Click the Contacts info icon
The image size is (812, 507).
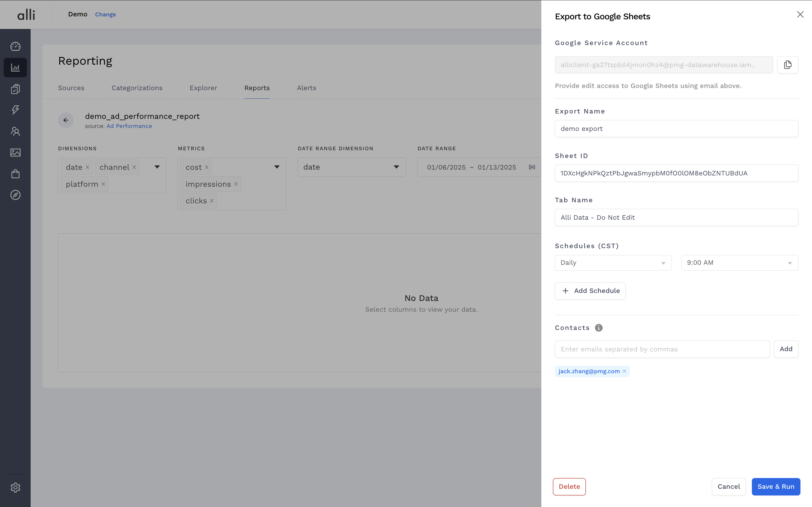tap(599, 328)
